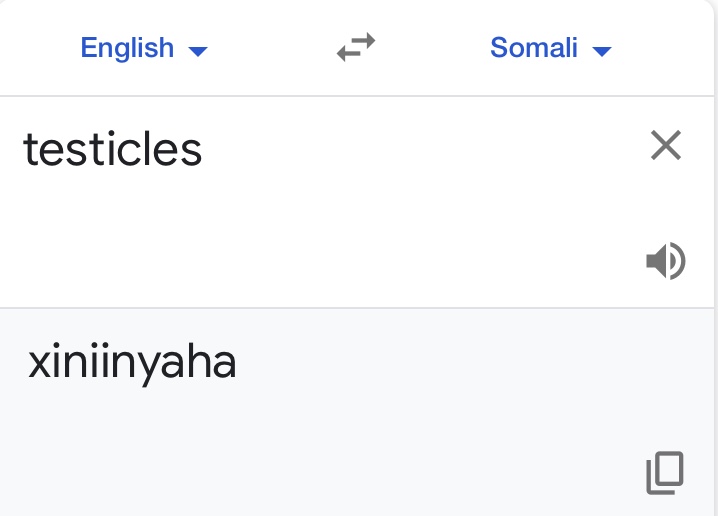Image resolution: width=718 pixels, height=516 pixels.
Task: Select the Somali language label
Action: click(534, 47)
